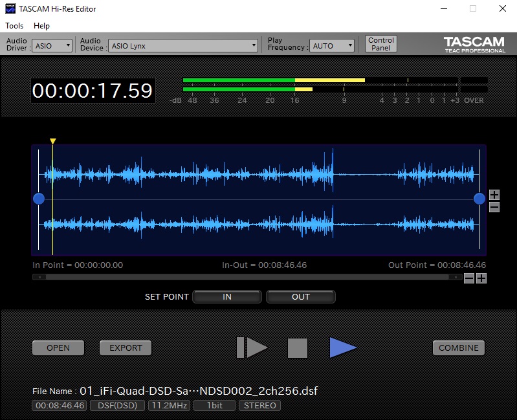Click the square Stop button
This screenshot has height=420, width=517.
pyautogui.click(x=298, y=348)
